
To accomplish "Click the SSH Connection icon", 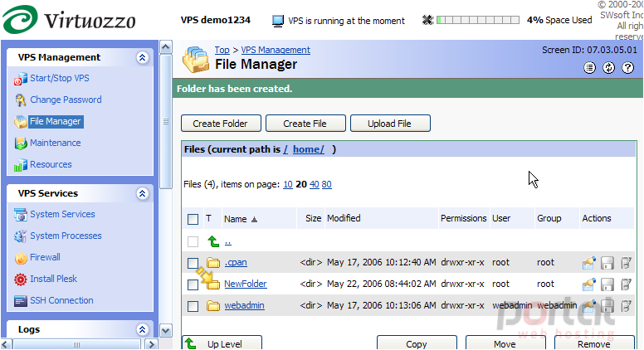I will pyautogui.click(x=21, y=301).
